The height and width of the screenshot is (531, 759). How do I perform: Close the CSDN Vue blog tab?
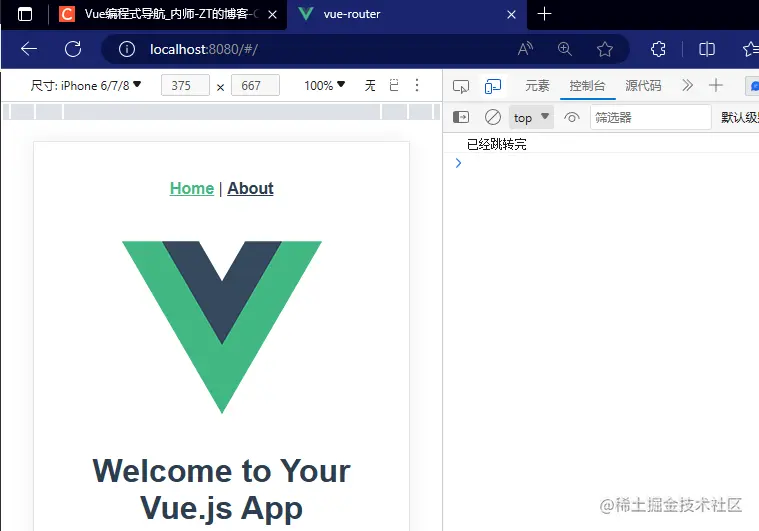pos(273,15)
